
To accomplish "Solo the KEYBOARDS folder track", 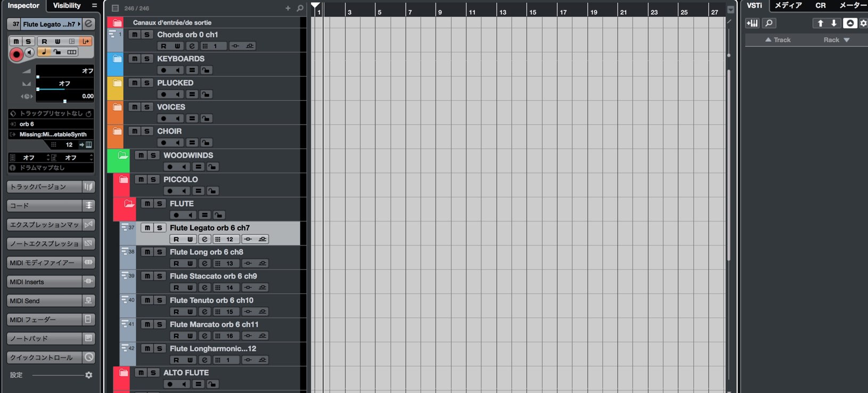I will pos(147,59).
